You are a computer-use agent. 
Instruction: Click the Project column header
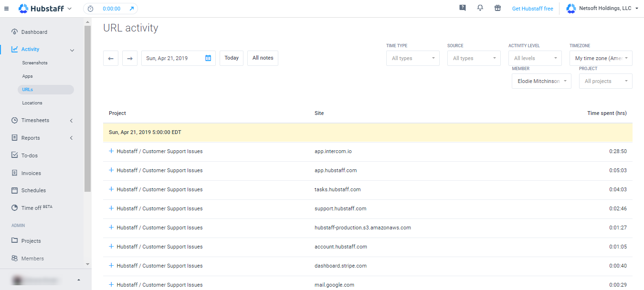[x=117, y=113]
